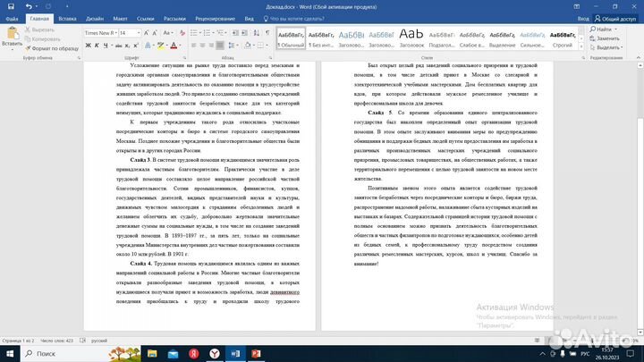The height and width of the screenshot is (362, 644).
Task: Click the Copy (Копировать) command
Action: click(43, 39)
